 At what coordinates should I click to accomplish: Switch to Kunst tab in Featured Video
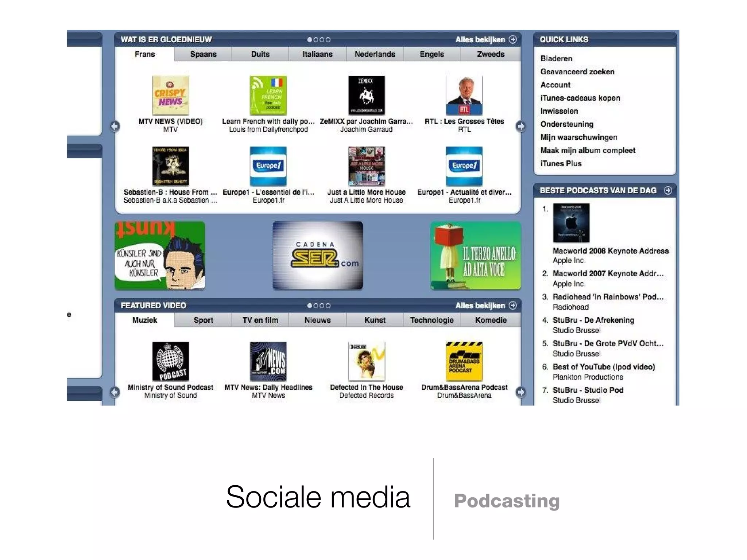click(x=375, y=320)
